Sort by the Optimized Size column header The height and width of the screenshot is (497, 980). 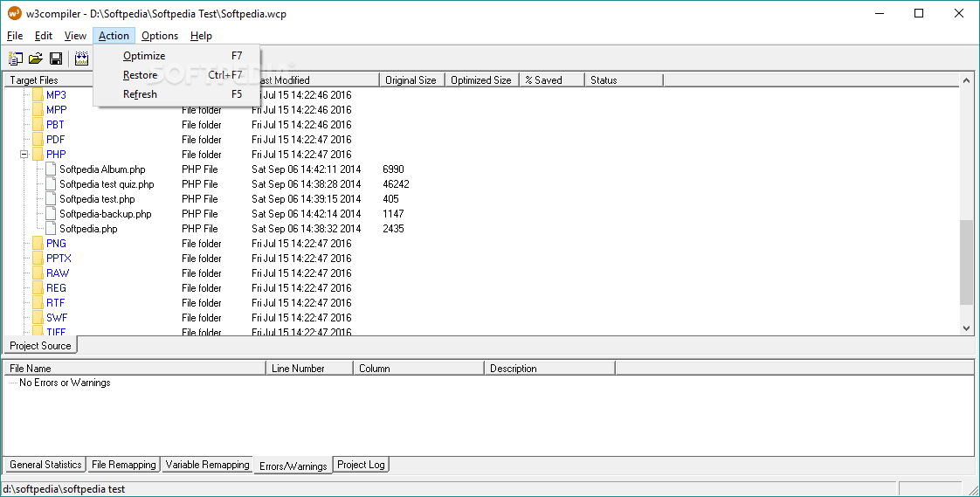click(482, 80)
